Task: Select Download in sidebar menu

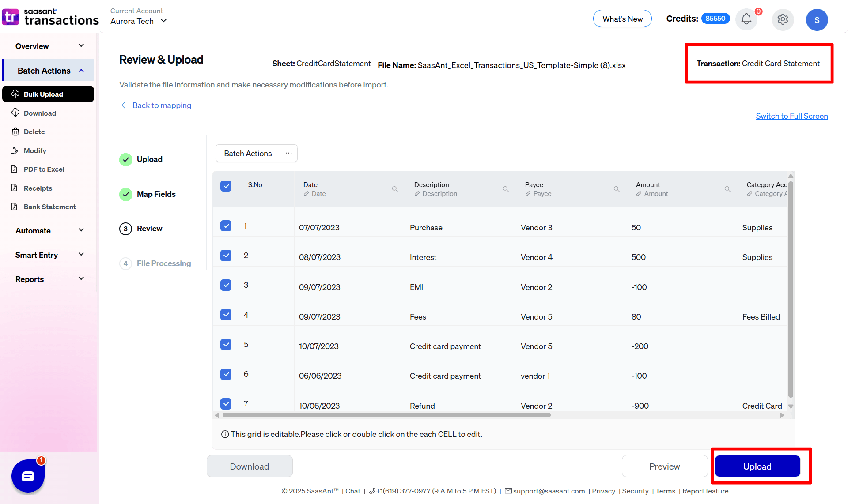Action: tap(40, 113)
